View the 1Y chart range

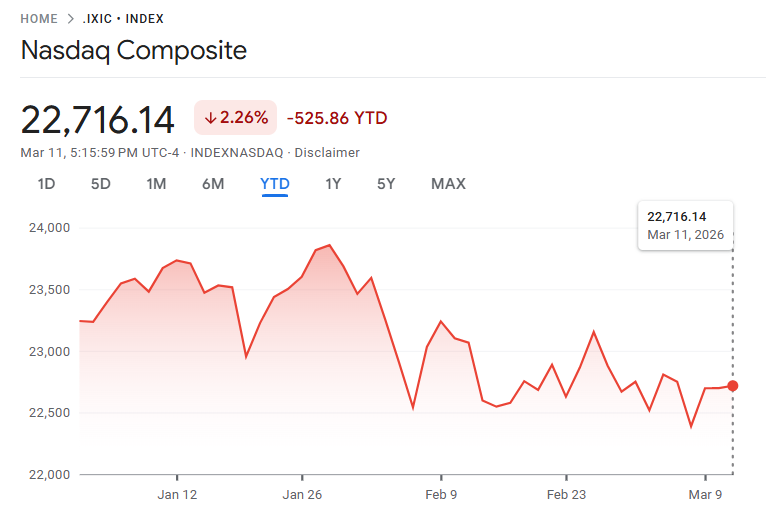333,184
